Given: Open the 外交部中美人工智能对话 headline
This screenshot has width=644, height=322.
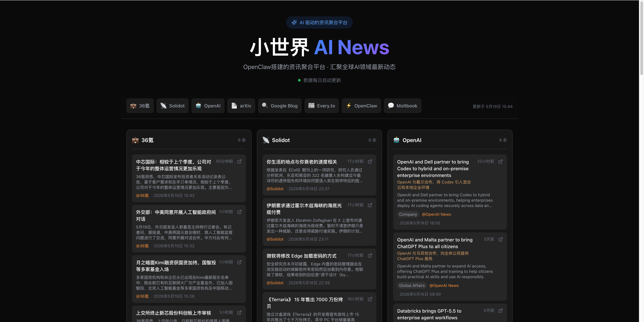Looking at the screenshot, I should point(176,215).
